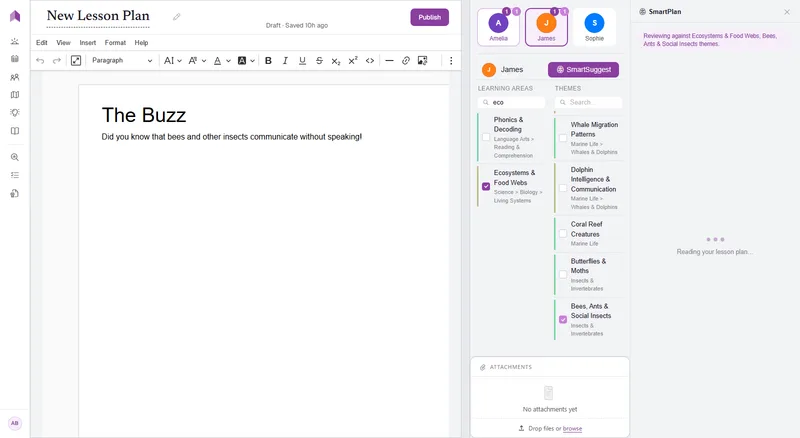800x438 pixels.
Task: Open the lightbulb ideas icon in sidebar
Action: 15,113
